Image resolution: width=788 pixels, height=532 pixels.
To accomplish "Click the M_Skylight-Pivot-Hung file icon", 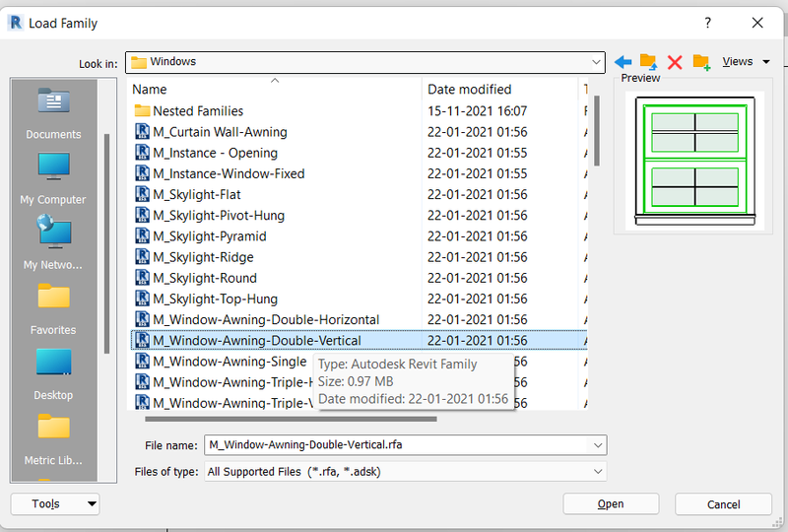I will (142, 215).
